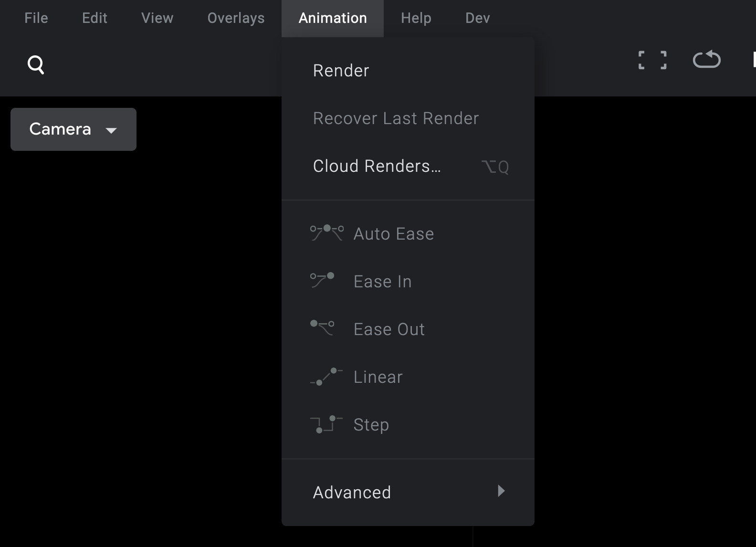The width and height of the screenshot is (756, 547).
Task: Click the loop arrow icon in toolbar
Action: click(706, 60)
